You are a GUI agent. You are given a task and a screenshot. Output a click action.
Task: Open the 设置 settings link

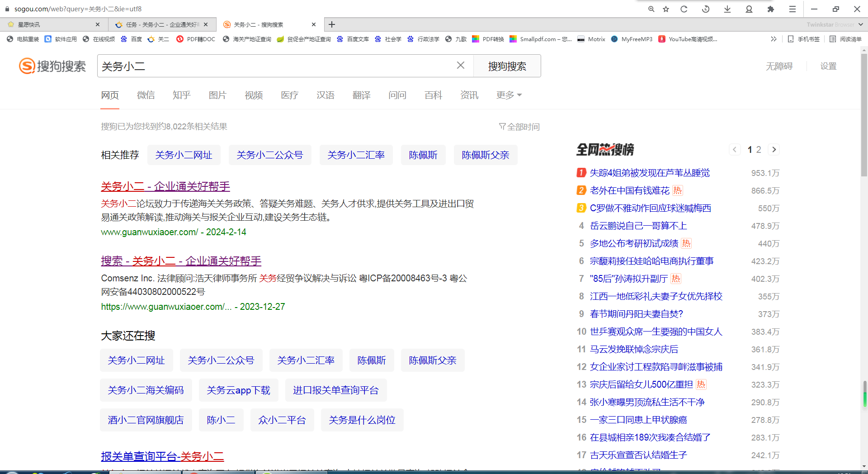[829, 66]
